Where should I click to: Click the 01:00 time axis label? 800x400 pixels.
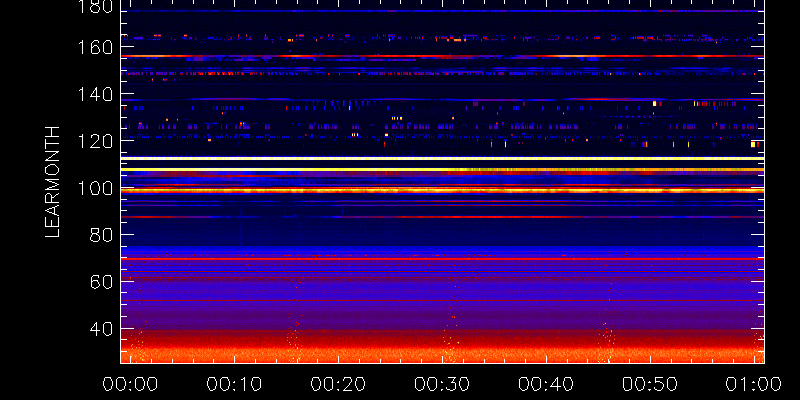point(755,384)
